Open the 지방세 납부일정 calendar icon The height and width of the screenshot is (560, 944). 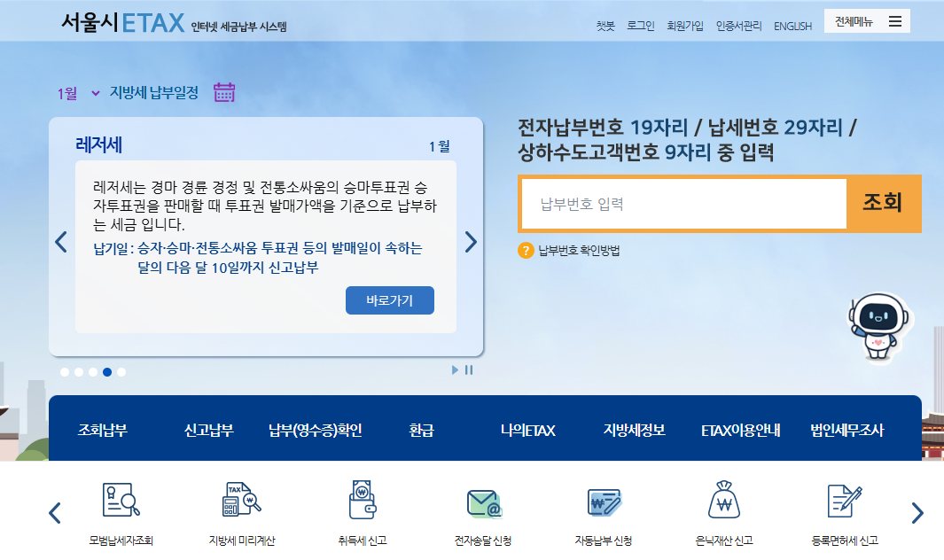pyautogui.click(x=223, y=91)
